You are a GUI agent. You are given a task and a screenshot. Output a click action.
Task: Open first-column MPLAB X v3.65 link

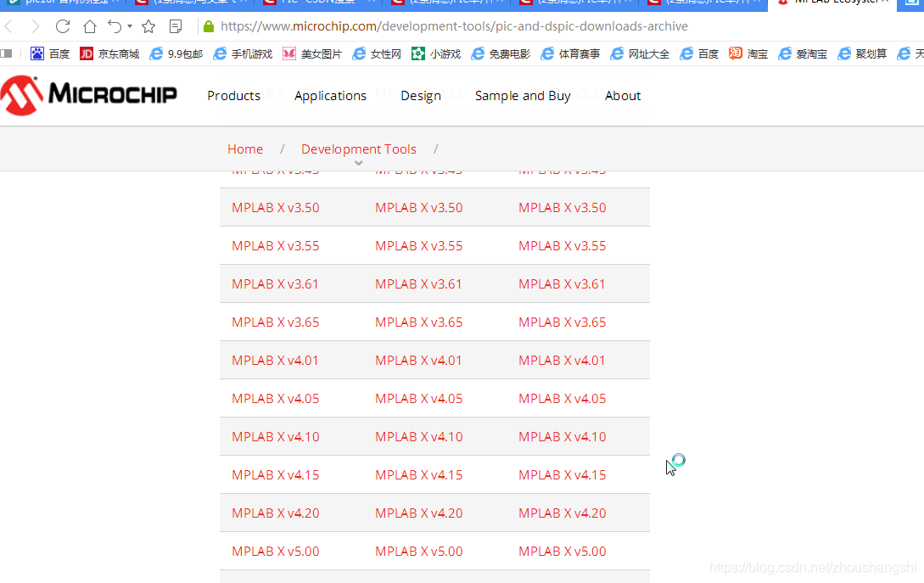click(x=275, y=322)
